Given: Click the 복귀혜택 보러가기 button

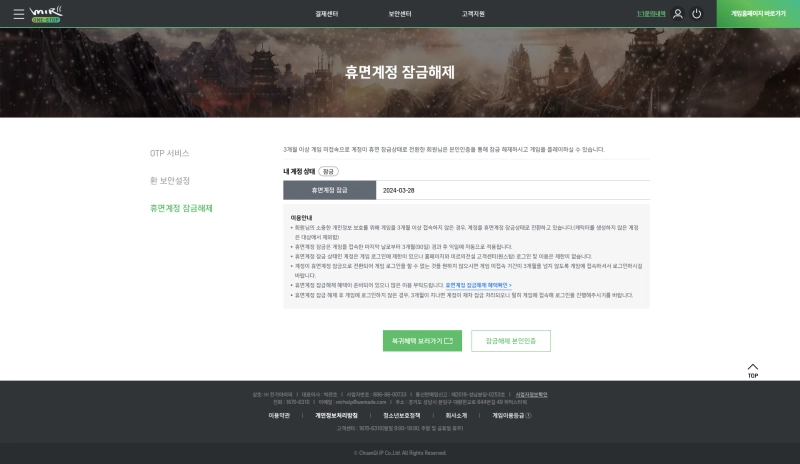Looking at the screenshot, I should pos(422,341).
